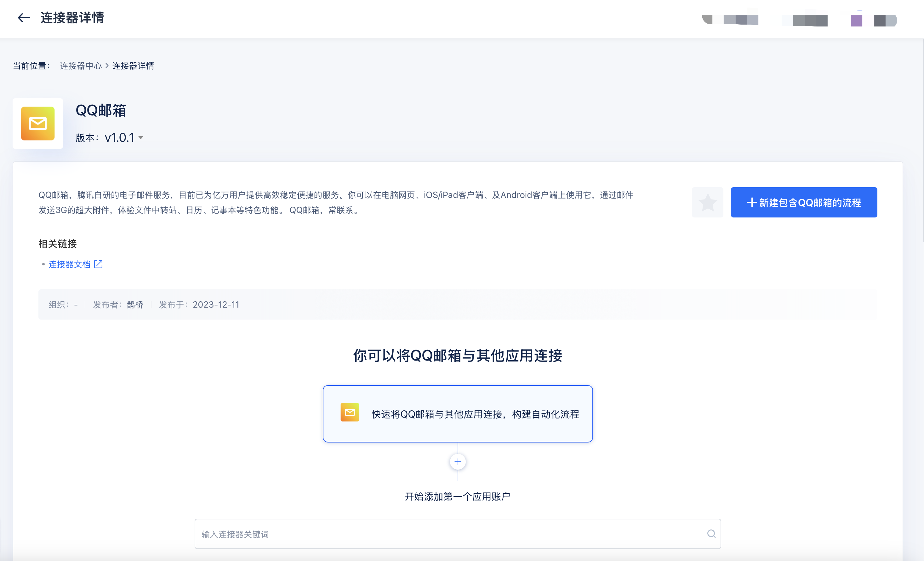Click external link icon beside 连接器文档
This screenshot has height=561, width=924.
tap(98, 264)
